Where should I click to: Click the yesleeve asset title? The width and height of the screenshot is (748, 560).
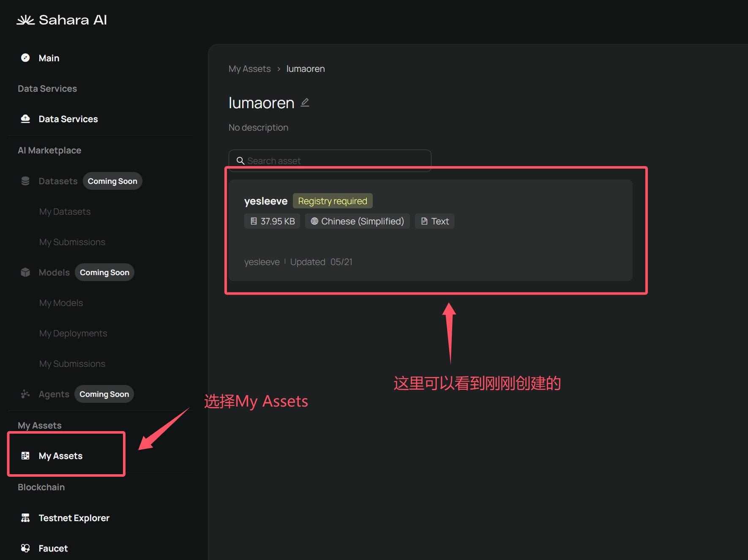click(x=266, y=201)
